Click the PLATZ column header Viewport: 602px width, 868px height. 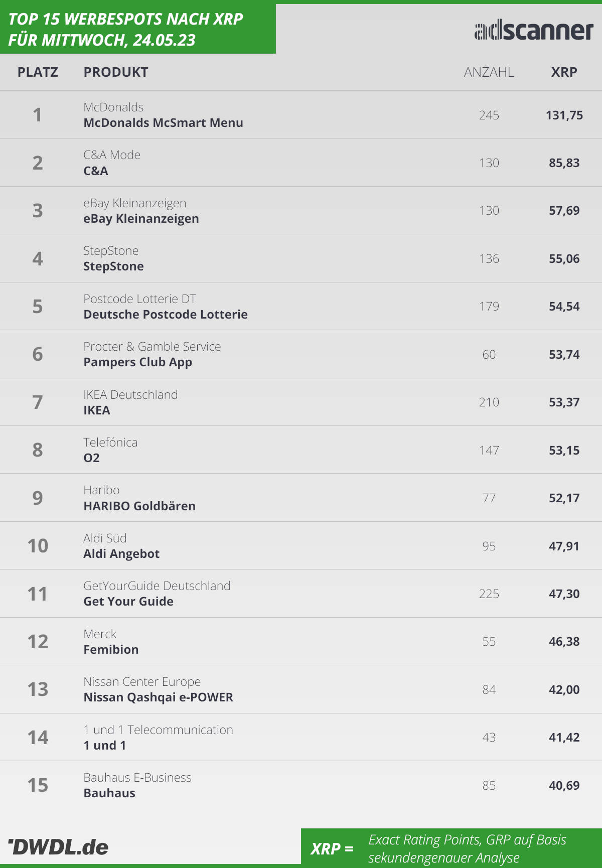tap(38, 72)
